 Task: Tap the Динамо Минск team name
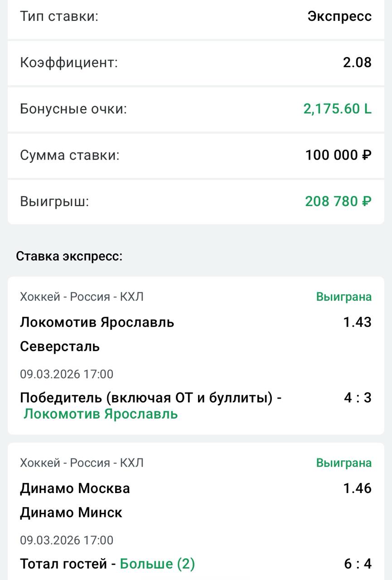[71, 512]
